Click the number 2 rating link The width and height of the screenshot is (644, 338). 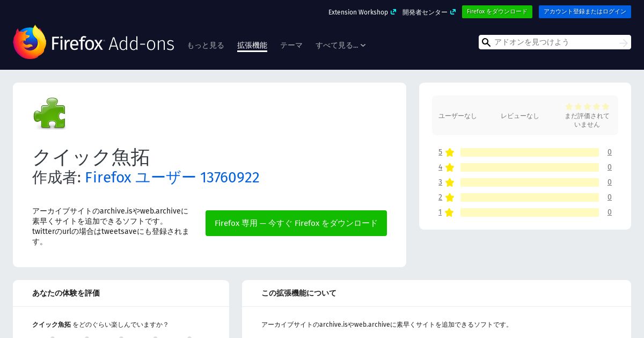(x=441, y=197)
